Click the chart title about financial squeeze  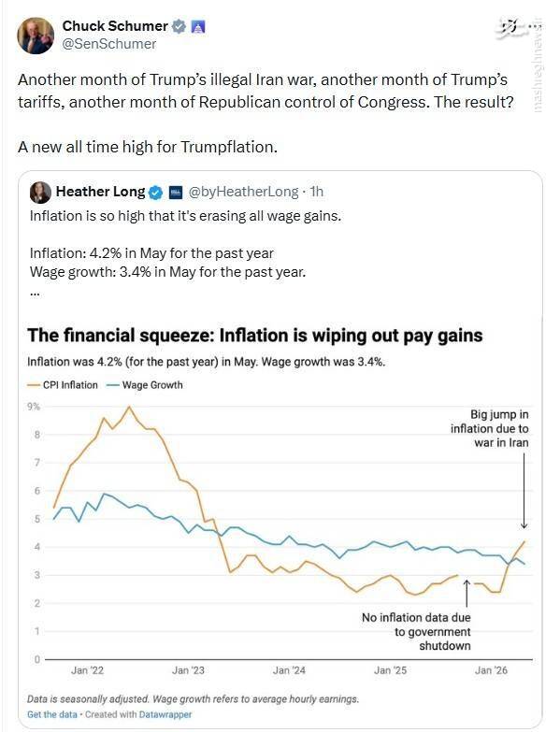point(255,336)
